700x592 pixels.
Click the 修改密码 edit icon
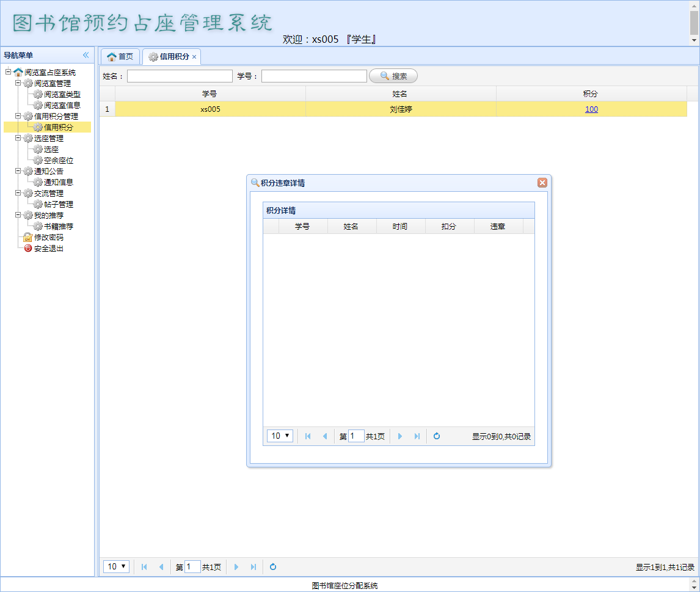[x=27, y=237]
